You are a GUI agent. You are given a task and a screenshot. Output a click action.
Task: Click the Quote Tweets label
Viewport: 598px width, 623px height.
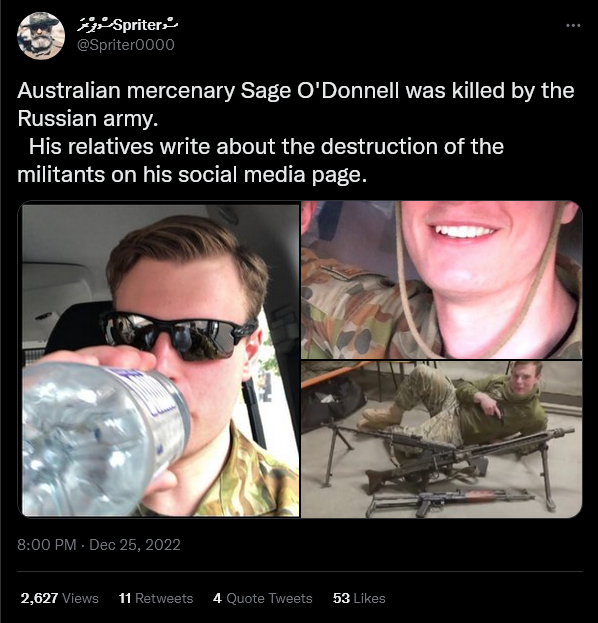coord(269,598)
